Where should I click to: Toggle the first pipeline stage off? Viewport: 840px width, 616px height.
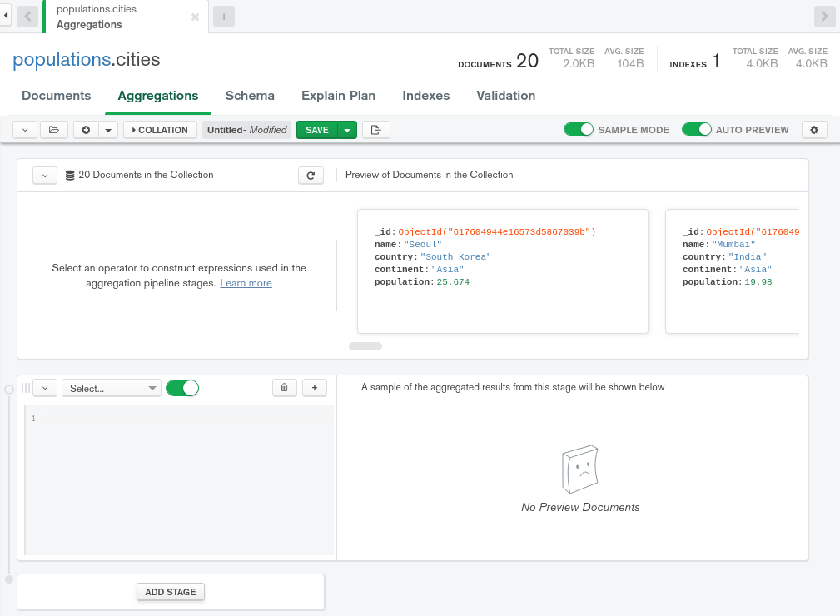(181, 387)
